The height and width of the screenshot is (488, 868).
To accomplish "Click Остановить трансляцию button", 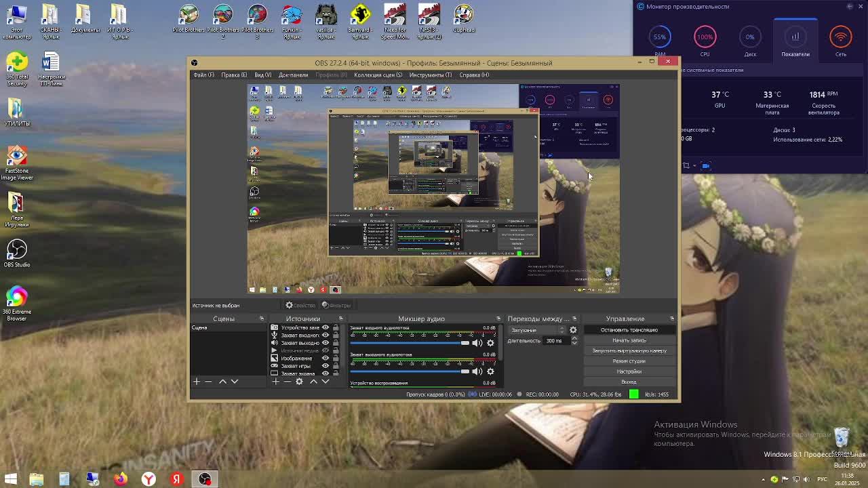I will pos(629,330).
